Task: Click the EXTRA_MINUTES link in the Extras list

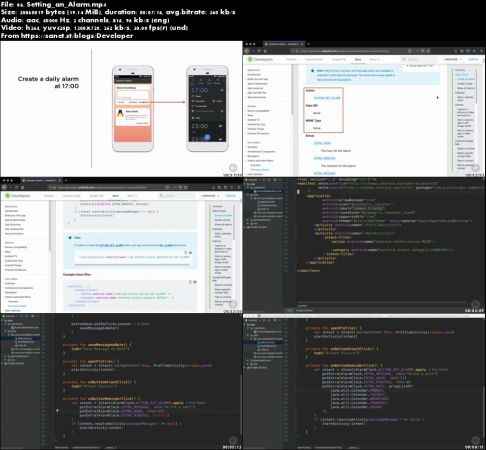Action: [x=324, y=158]
